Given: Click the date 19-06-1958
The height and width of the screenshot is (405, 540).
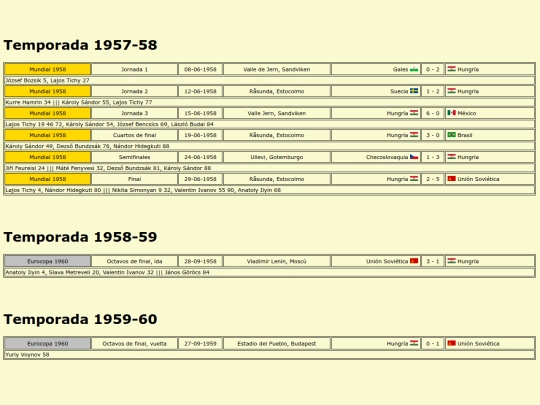Looking at the screenshot, I should pyautogui.click(x=200, y=135).
